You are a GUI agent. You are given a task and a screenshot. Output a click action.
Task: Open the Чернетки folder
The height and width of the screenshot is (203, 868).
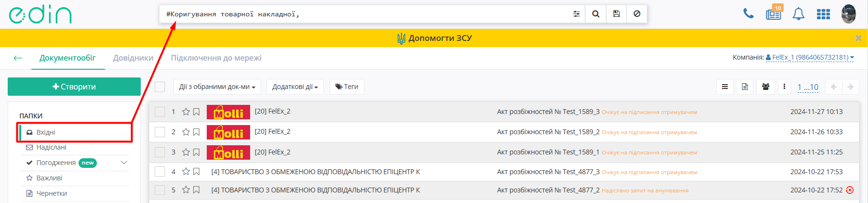point(52,193)
